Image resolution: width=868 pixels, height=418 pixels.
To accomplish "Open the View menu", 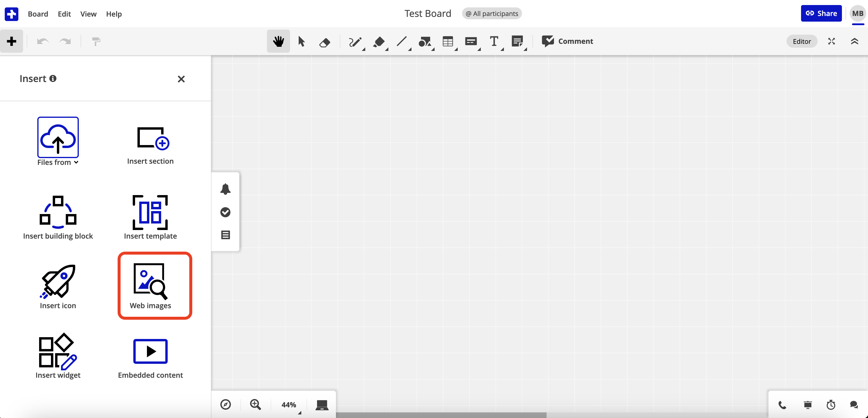I will tap(88, 14).
